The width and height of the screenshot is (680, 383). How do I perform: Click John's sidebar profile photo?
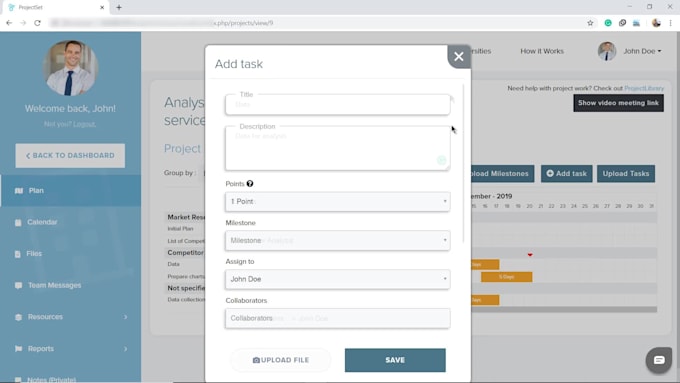70,68
